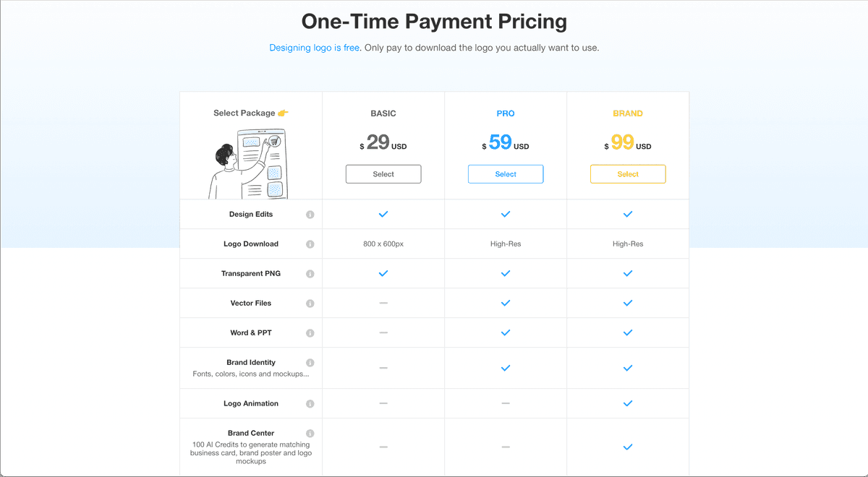Click the BASIC plan heading
Viewport: 868px width, 477px height.
(x=383, y=113)
